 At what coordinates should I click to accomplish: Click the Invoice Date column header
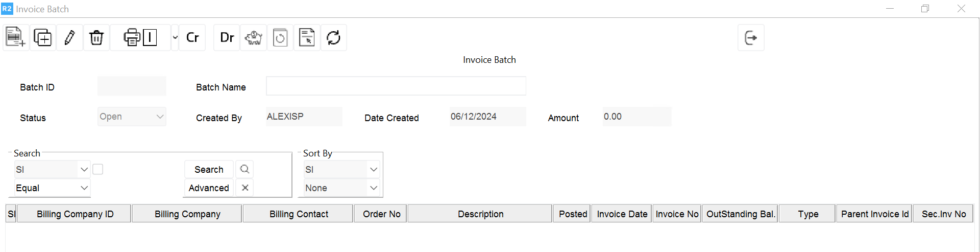(622, 214)
